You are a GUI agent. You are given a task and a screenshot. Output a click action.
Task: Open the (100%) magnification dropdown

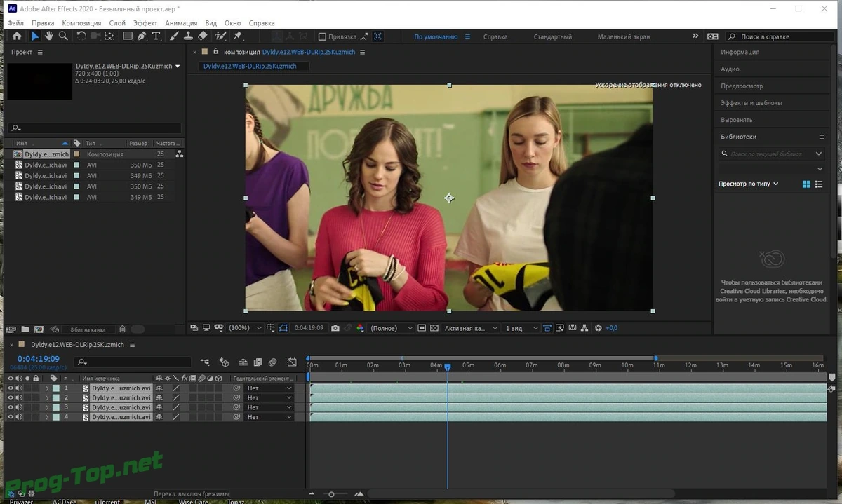(x=245, y=328)
